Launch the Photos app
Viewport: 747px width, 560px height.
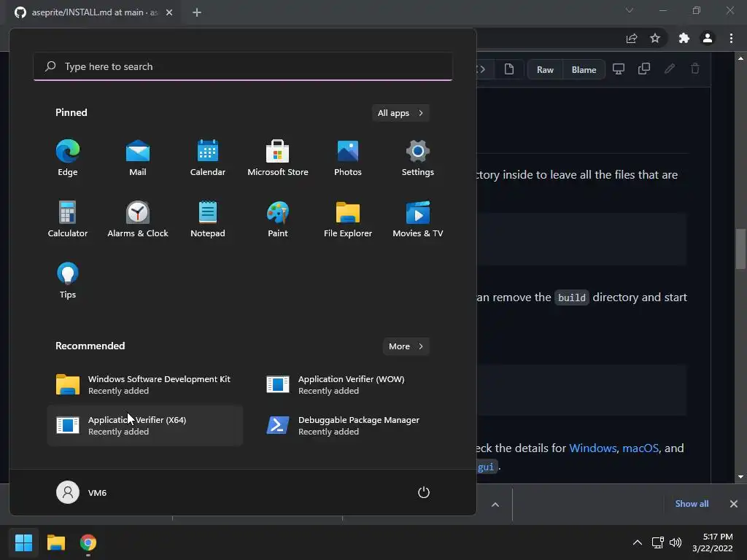coord(348,157)
